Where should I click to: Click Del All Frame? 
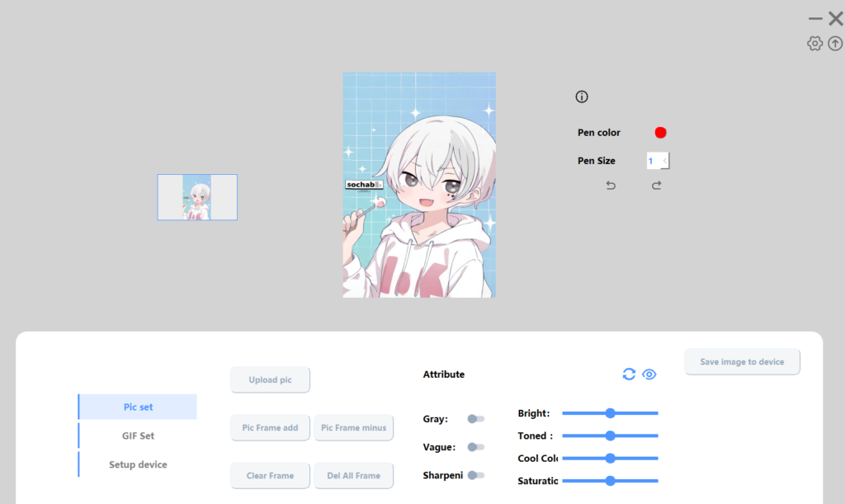353,475
